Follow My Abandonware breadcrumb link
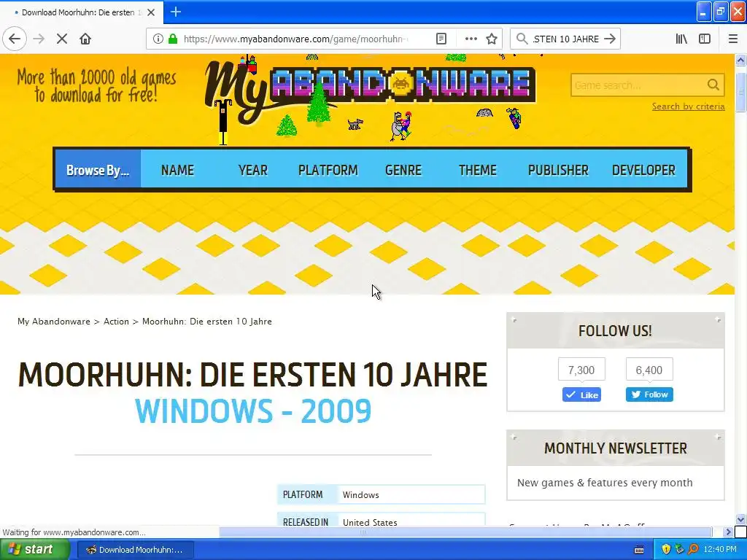This screenshot has height=560, width=747. pyautogui.click(x=54, y=322)
